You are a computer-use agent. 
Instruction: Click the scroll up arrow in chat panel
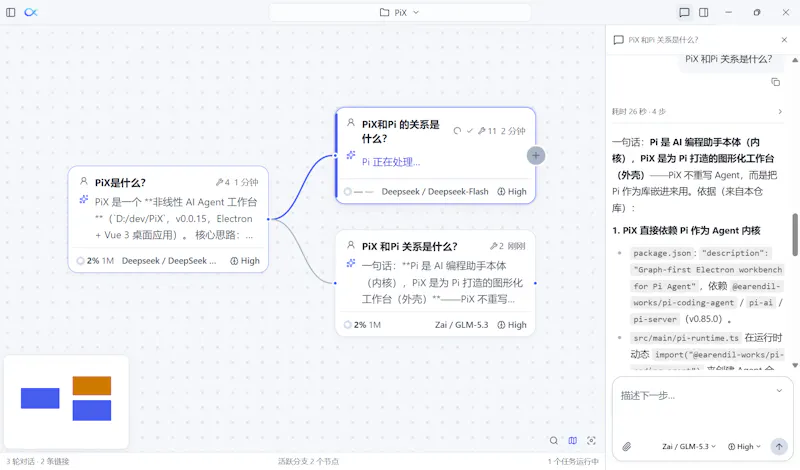[x=795, y=60]
